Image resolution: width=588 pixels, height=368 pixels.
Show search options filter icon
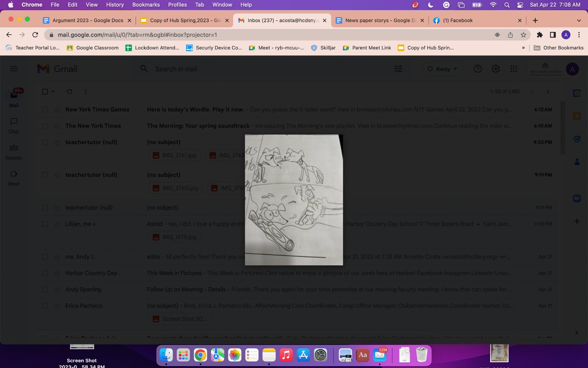pos(398,69)
